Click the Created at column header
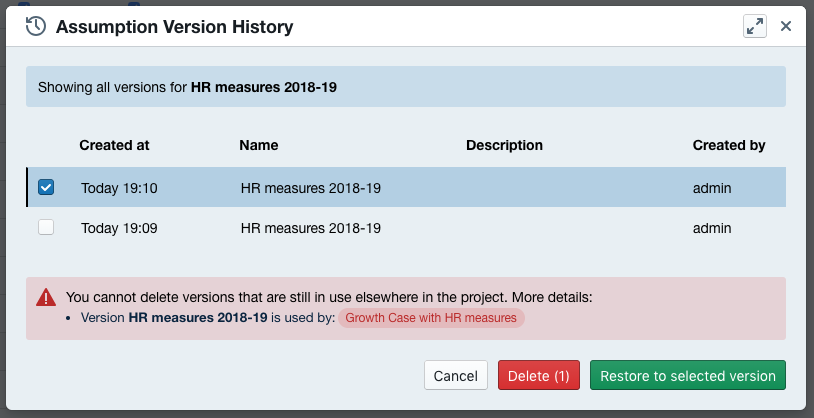This screenshot has width=814, height=418. (114, 145)
